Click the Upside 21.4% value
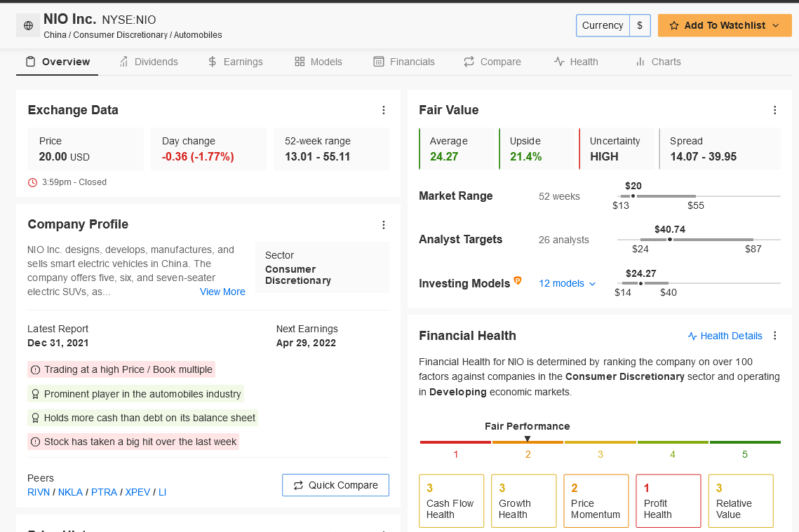Viewport: 799px width, 532px height. [525, 157]
